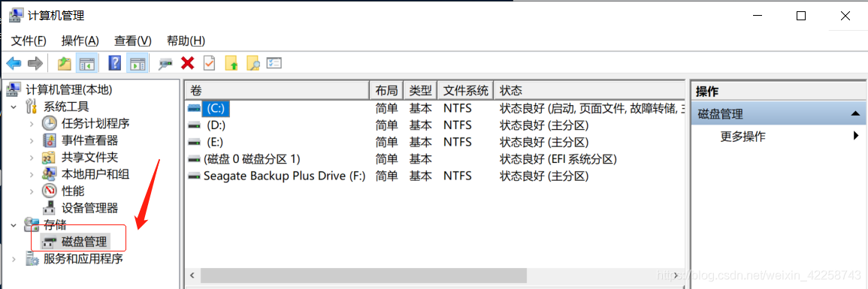The image size is (868, 289).
Task: Expand the 服务和应用程序 node
Action: coord(14,259)
